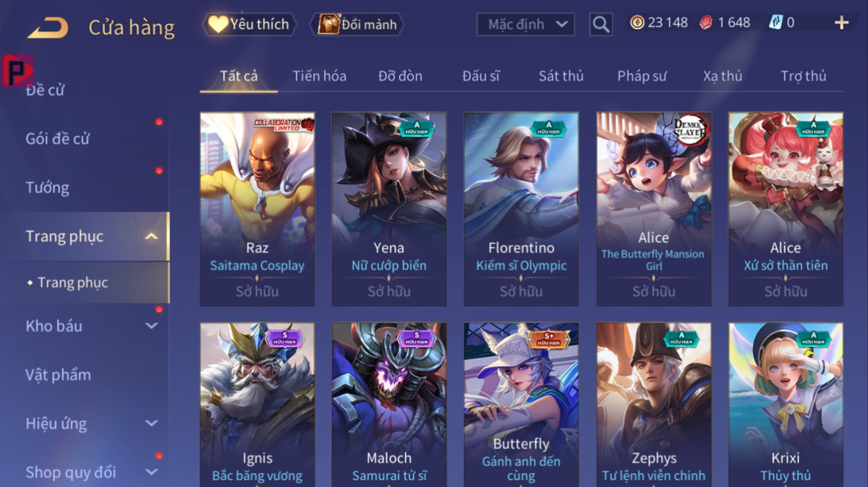Switch to the Pháp sư tab
Image resolution: width=868 pixels, height=487 pixels.
click(x=642, y=76)
